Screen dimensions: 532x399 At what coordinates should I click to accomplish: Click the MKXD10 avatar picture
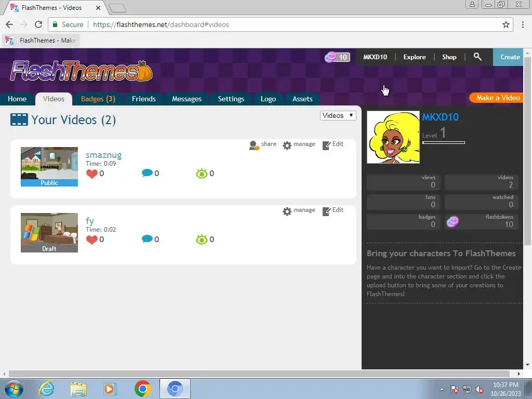(x=393, y=137)
